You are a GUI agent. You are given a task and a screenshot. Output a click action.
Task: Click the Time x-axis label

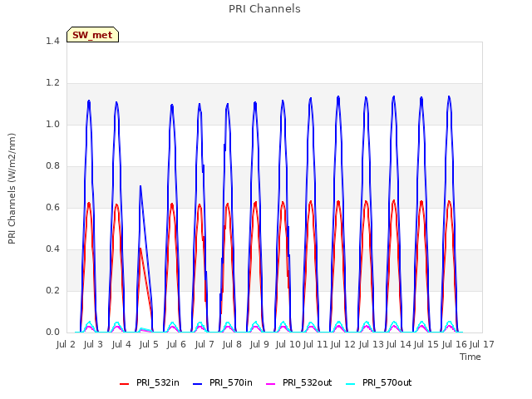pyautogui.click(x=470, y=357)
